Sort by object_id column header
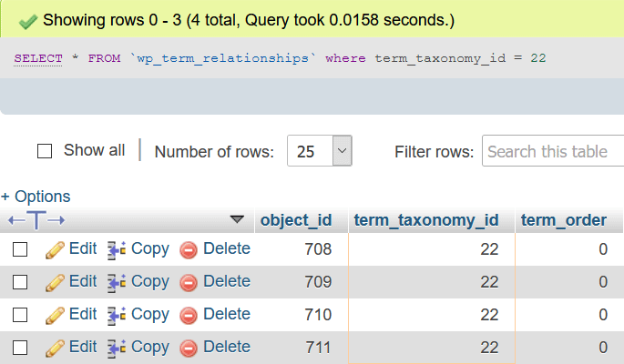624x364 pixels. click(296, 220)
